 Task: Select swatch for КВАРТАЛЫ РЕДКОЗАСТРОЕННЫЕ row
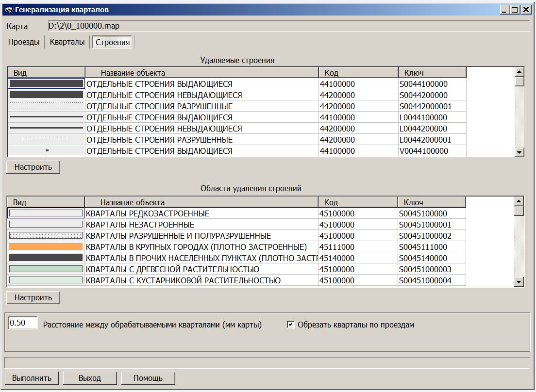46,213
